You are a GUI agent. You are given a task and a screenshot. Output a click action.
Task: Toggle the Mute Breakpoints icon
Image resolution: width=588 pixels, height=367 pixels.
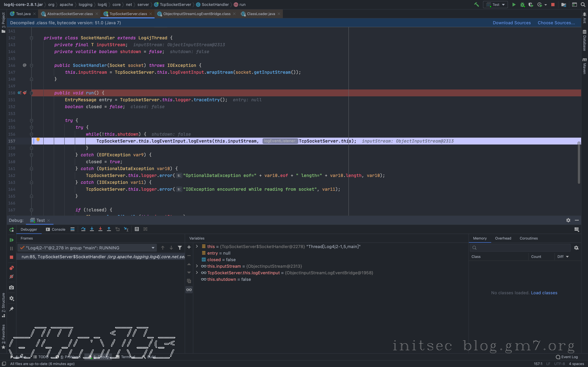click(x=11, y=277)
